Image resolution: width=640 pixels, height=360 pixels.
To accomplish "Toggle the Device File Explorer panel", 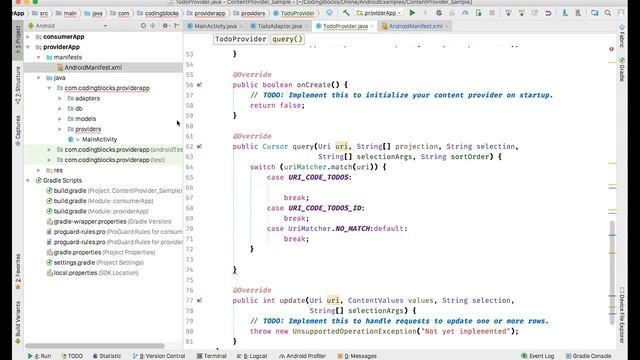I will (x=622, y=315).
